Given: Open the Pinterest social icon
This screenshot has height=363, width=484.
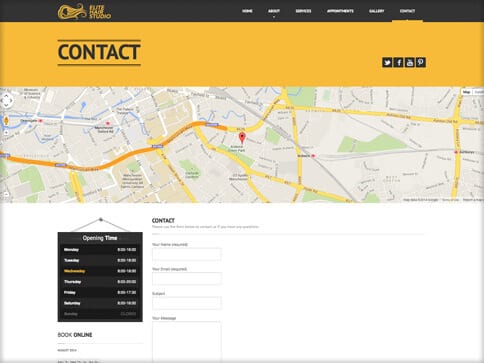Looking at the screenshot, I should pyautogui.click(x=421, y=62).
